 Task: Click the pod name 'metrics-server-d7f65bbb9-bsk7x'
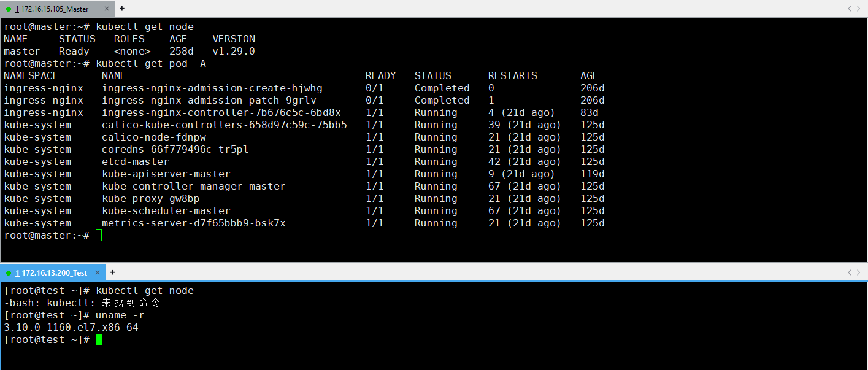[x=194, y=223]
